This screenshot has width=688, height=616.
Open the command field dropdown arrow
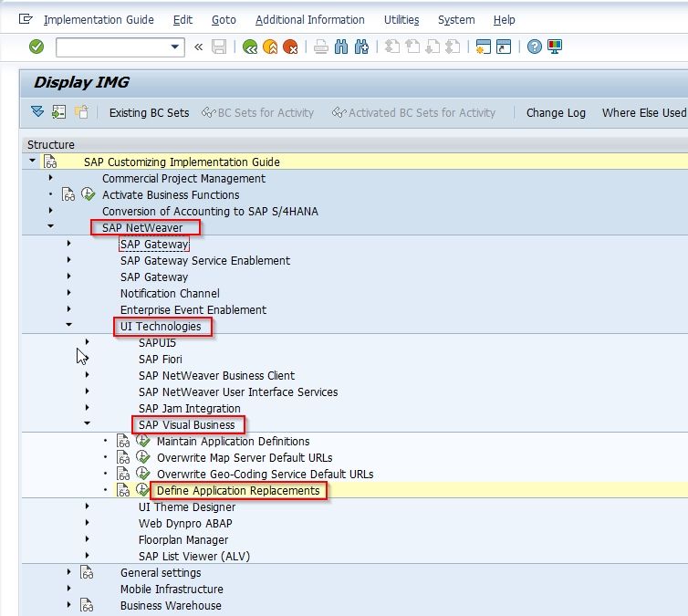tap(175, 47)
